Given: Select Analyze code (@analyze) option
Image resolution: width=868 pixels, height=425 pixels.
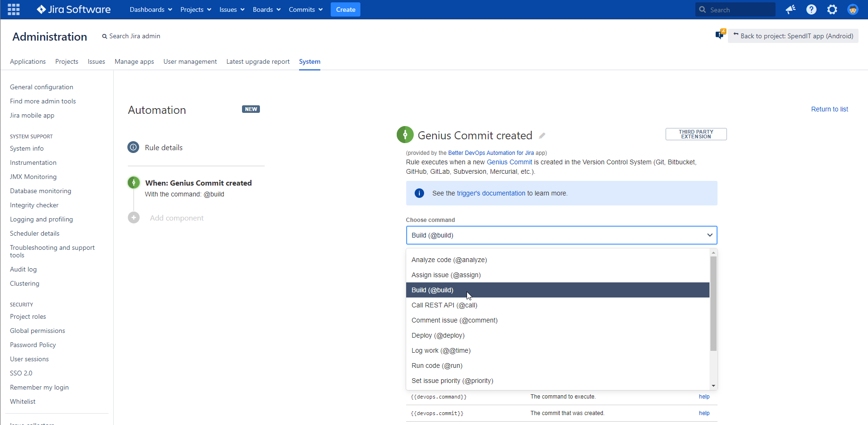Looking at the screenshot, I should (558, 260).
